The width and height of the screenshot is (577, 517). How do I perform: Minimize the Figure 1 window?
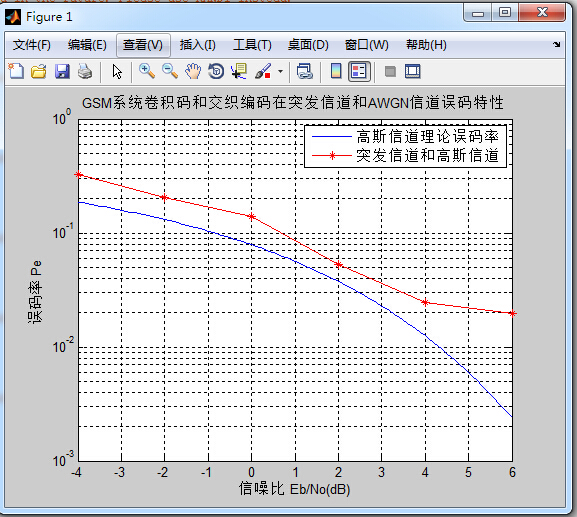click(478, 13)
